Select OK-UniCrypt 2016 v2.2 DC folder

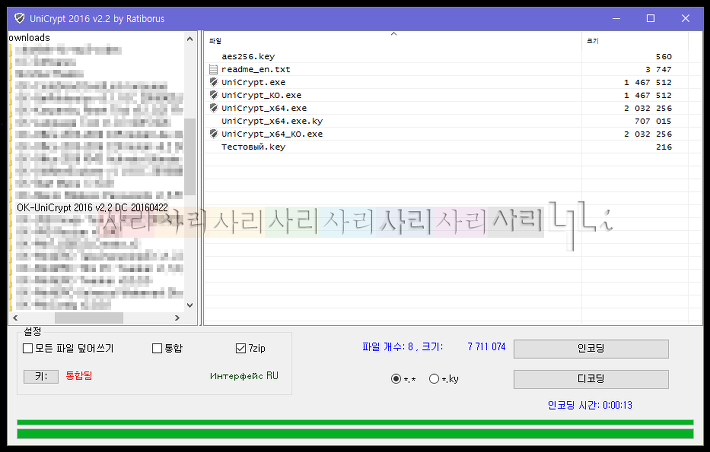coord(92,207)
